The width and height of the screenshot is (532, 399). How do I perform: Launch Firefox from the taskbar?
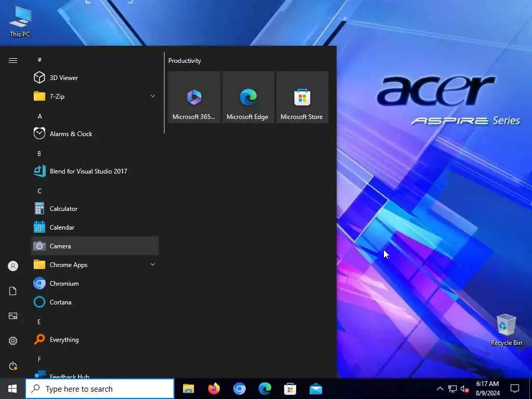point(214,389)
